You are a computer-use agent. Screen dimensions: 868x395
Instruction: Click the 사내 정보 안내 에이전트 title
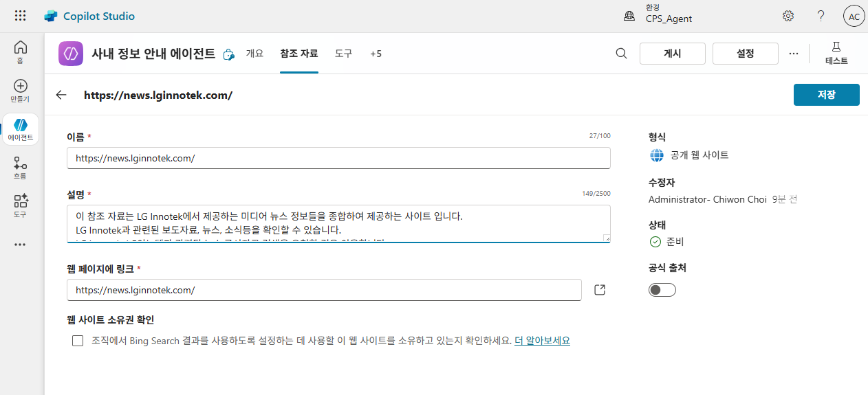pyautogui.click(x=153, y=54)
